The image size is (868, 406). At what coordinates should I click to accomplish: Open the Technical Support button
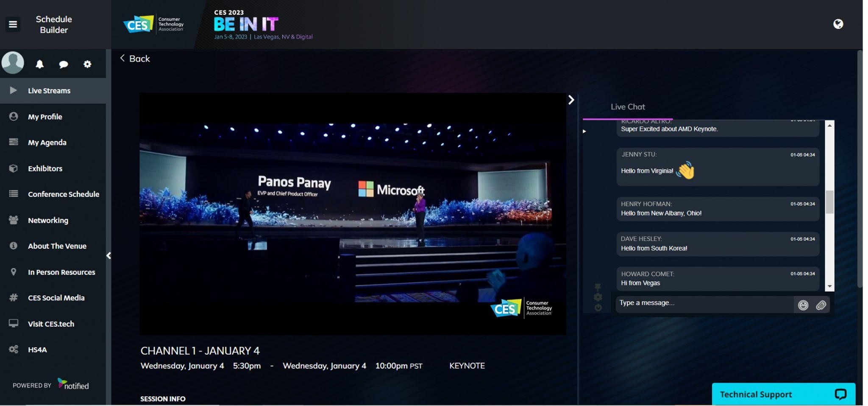tap(783, 394)
